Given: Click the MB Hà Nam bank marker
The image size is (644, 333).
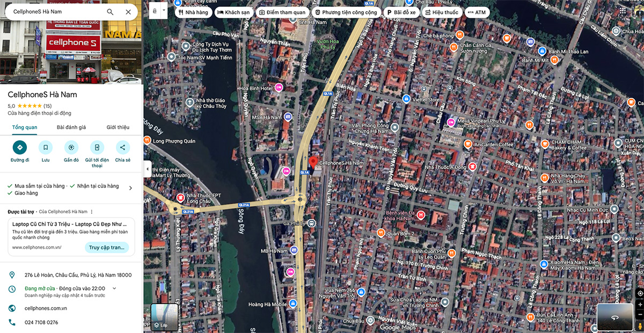Looking at the screenshot, I should click(294, 250).
